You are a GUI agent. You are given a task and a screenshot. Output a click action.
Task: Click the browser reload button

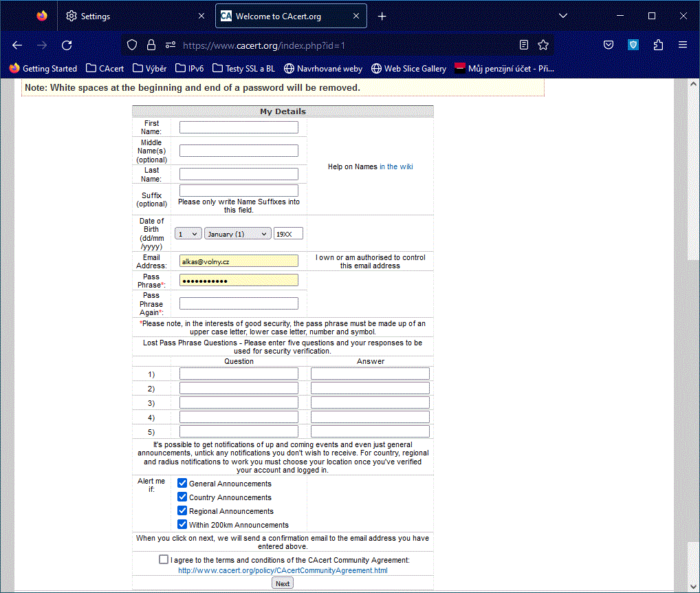[67, 45]
